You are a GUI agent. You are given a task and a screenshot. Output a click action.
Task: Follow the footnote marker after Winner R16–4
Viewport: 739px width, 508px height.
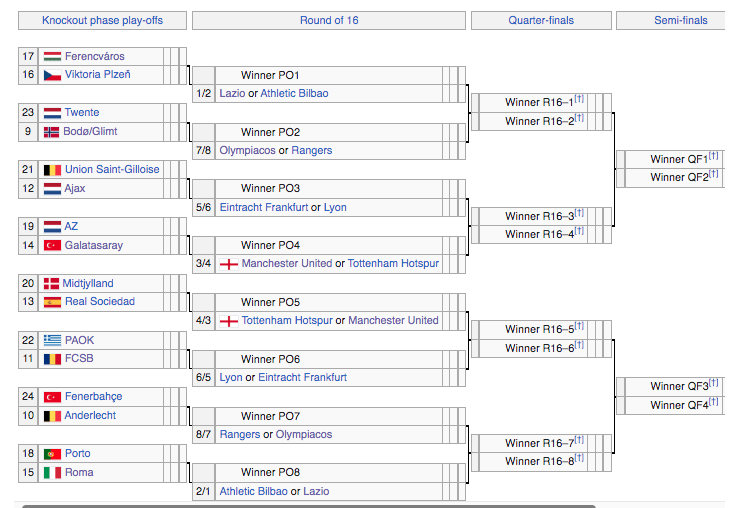coord(579,231)
